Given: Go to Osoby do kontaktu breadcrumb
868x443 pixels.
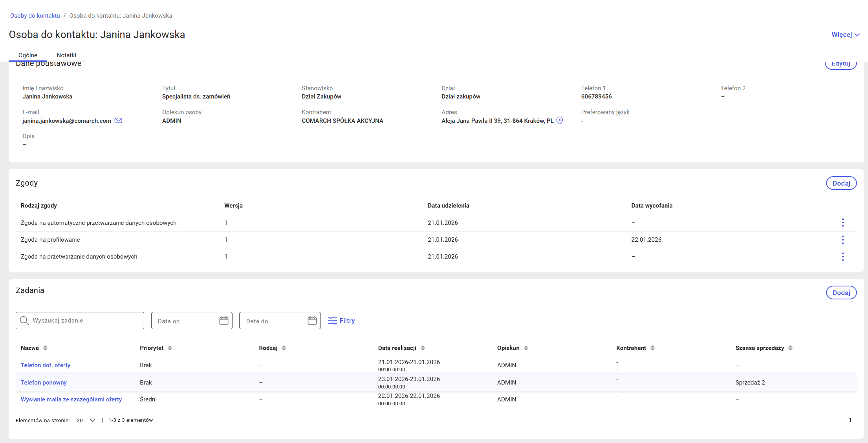Looking at the screenshot, I should tap(35, 16).
